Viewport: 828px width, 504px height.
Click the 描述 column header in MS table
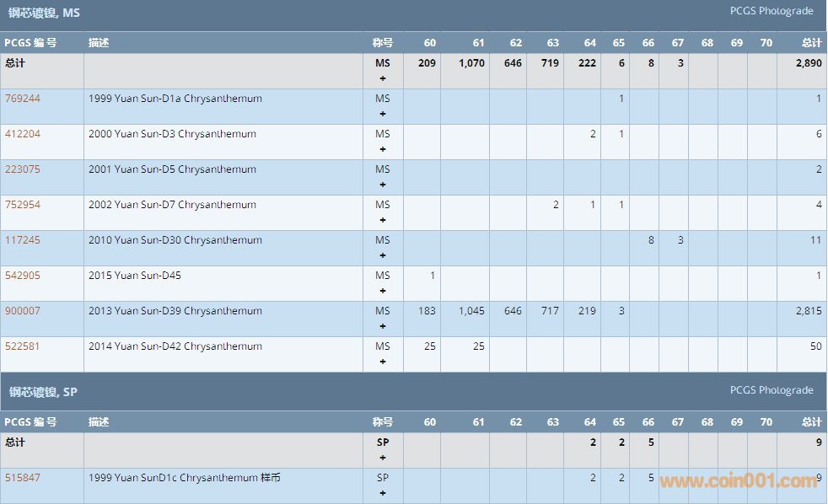[99, 43]
